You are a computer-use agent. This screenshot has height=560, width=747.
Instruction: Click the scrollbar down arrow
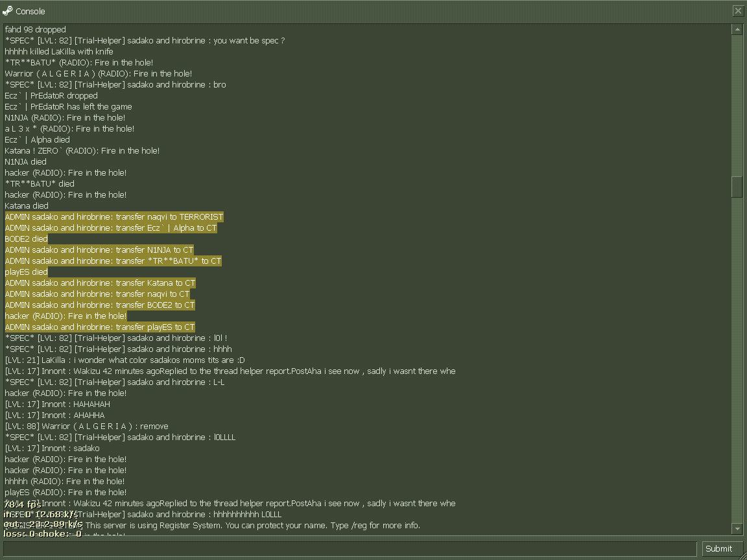click(737, 529)
